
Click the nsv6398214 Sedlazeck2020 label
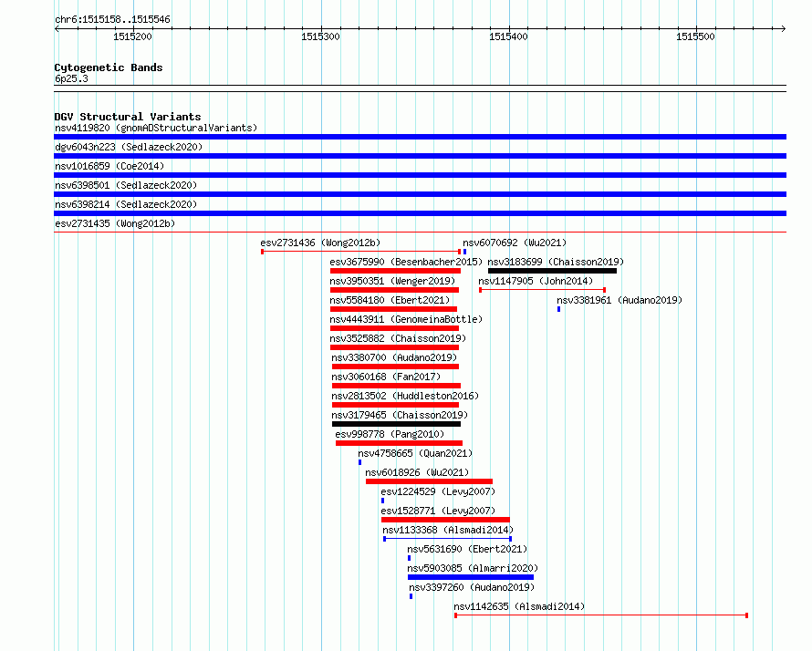(x=126, y=204)
